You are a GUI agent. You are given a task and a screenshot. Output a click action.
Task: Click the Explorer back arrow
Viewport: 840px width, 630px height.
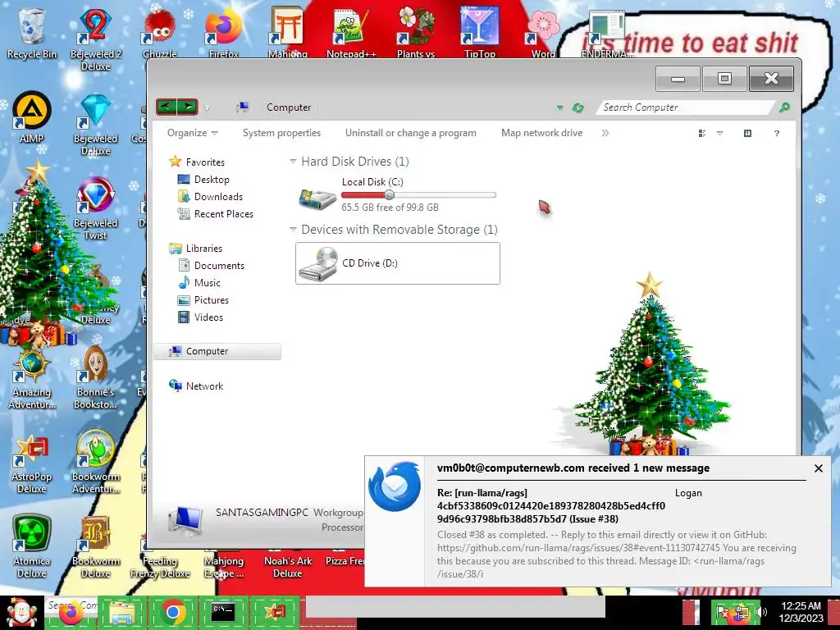pyautogui.click(x=166, y=107)
